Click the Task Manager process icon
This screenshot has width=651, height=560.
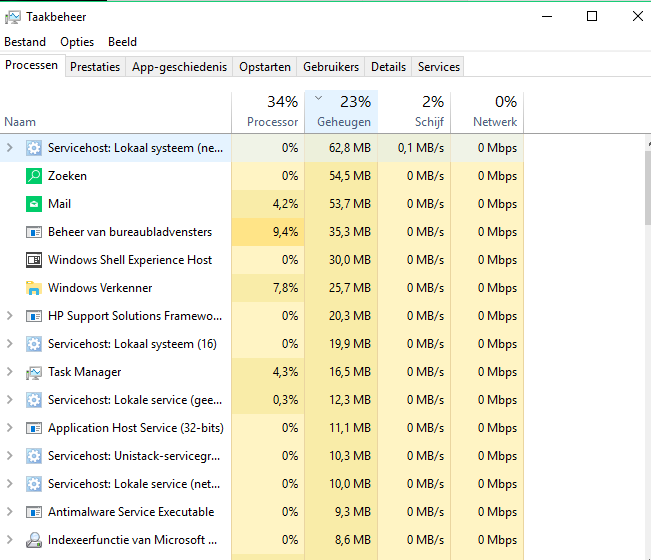pos(33,372)
